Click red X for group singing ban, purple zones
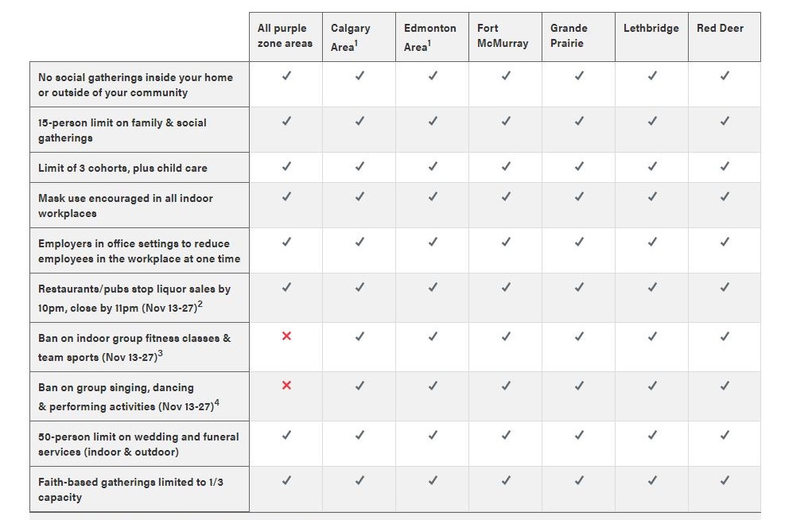 [x=286, y=386]
